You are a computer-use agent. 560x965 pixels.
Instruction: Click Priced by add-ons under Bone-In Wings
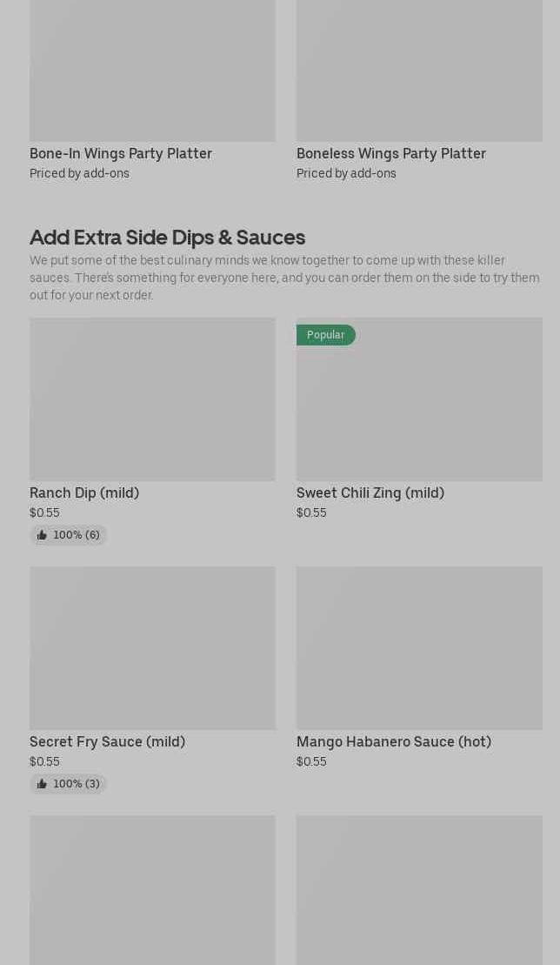(x=79, y=173)
